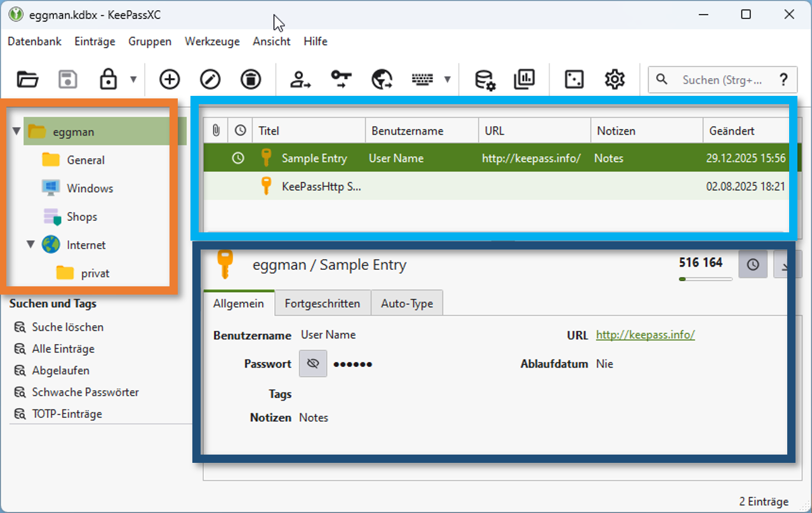The width and height of the screenshot is (812, 513).
Task: Open the dropdown arrow beside the lock icon
Action: [133, 79]
